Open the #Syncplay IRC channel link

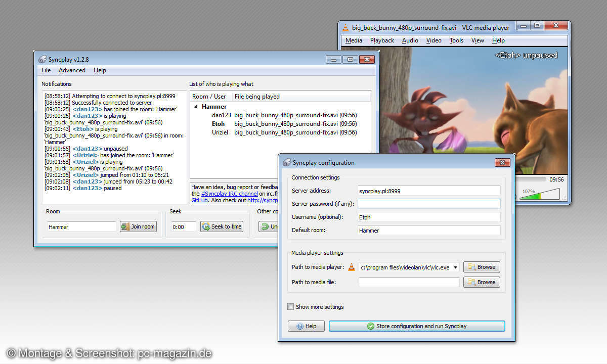(229, 194)
